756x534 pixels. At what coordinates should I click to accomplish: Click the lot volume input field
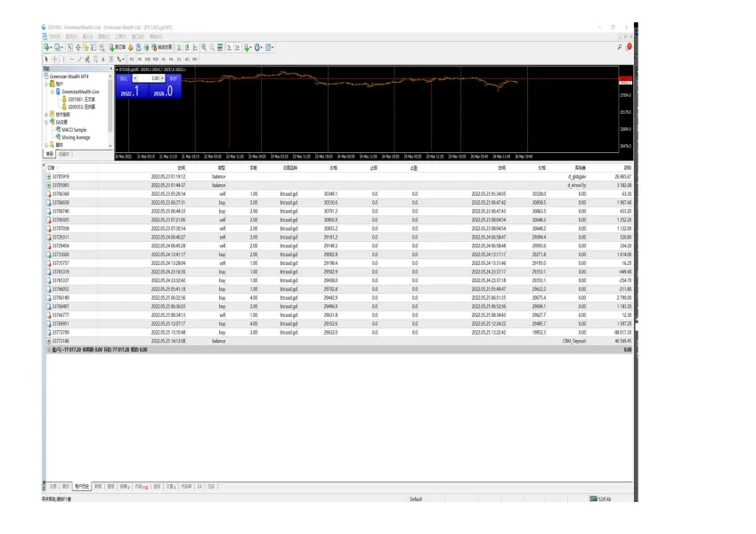pyautogui.click(x=149, y=78)
